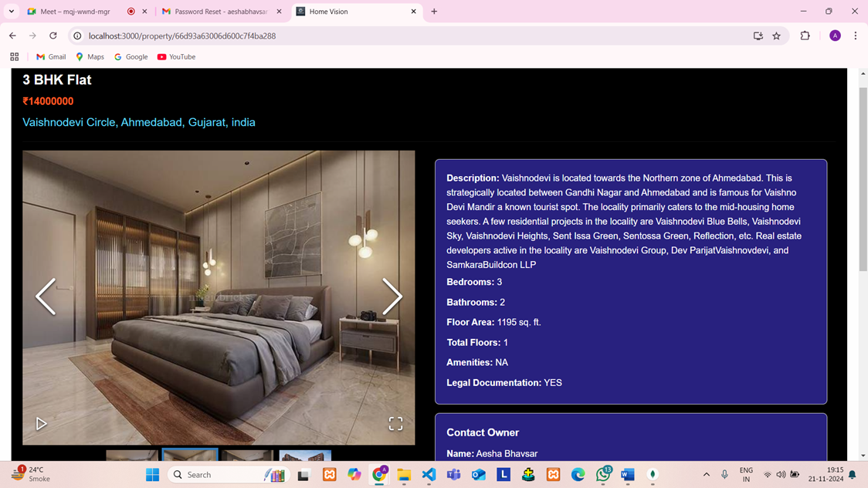Open Chrome's three-dot customize menu
Viewport: 868px width, 488px height.
855,36
